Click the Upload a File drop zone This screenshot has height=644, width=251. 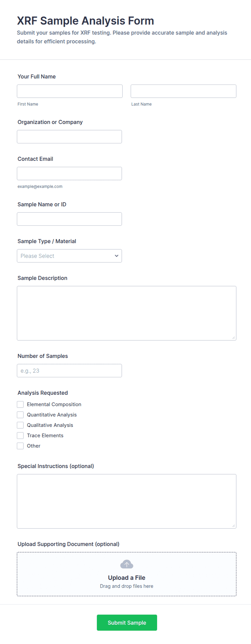127,574
